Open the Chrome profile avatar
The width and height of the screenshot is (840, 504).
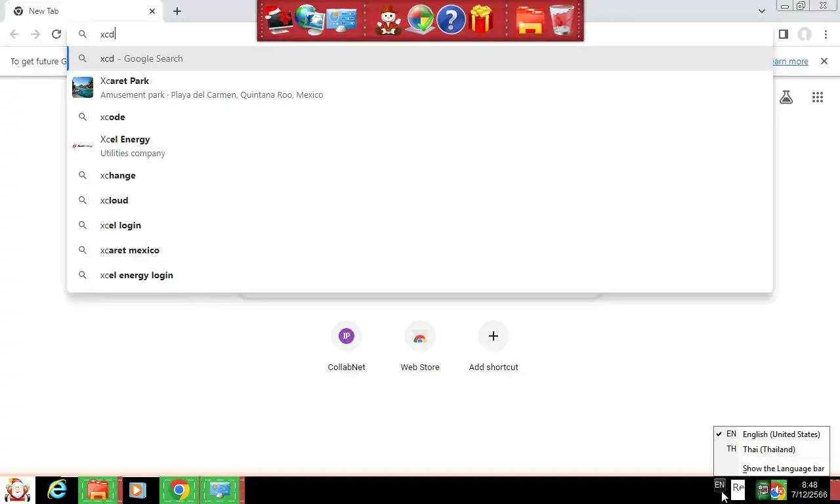coord(805,34)
